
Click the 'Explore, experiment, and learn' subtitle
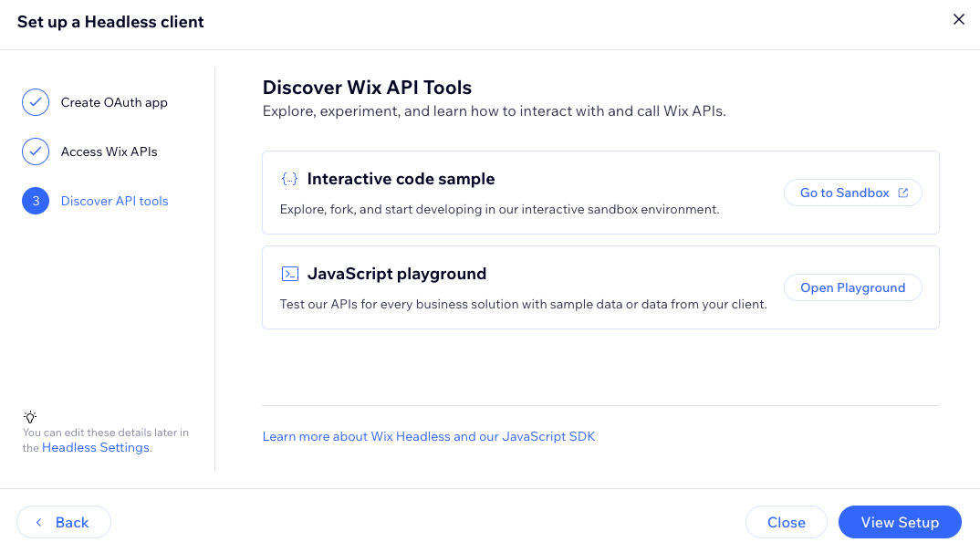[x=494, y=111]
